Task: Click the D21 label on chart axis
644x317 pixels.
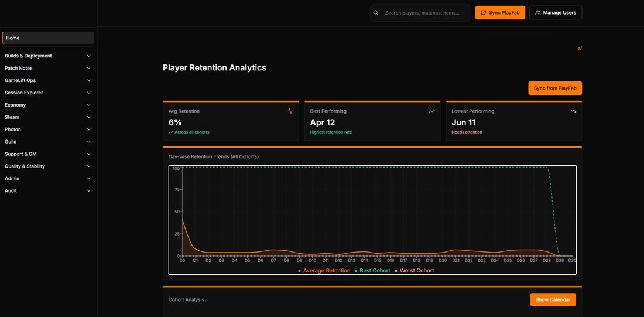Action: coord(455,260)
